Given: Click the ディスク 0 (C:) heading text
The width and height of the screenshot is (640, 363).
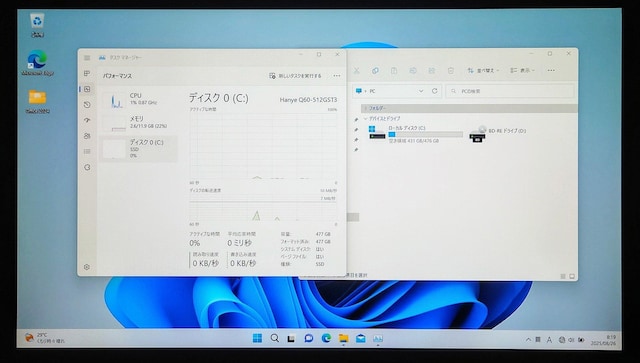Looking at the screenshot, I should tap(218, 98).
